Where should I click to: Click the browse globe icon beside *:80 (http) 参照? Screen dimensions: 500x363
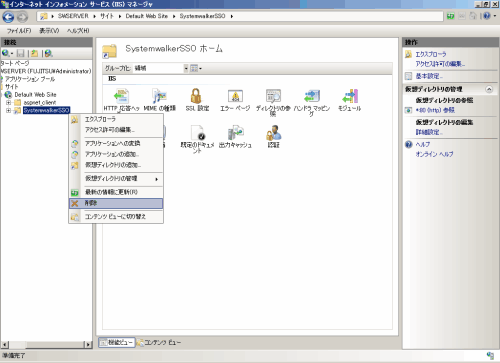pos(408,110)
